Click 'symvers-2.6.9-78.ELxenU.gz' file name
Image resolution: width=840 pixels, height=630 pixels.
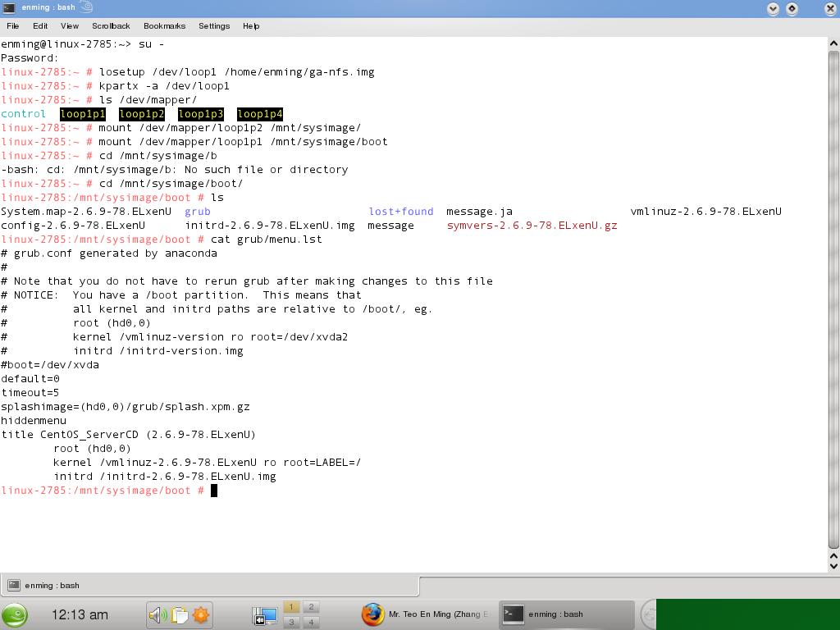(x=532, y=226)
